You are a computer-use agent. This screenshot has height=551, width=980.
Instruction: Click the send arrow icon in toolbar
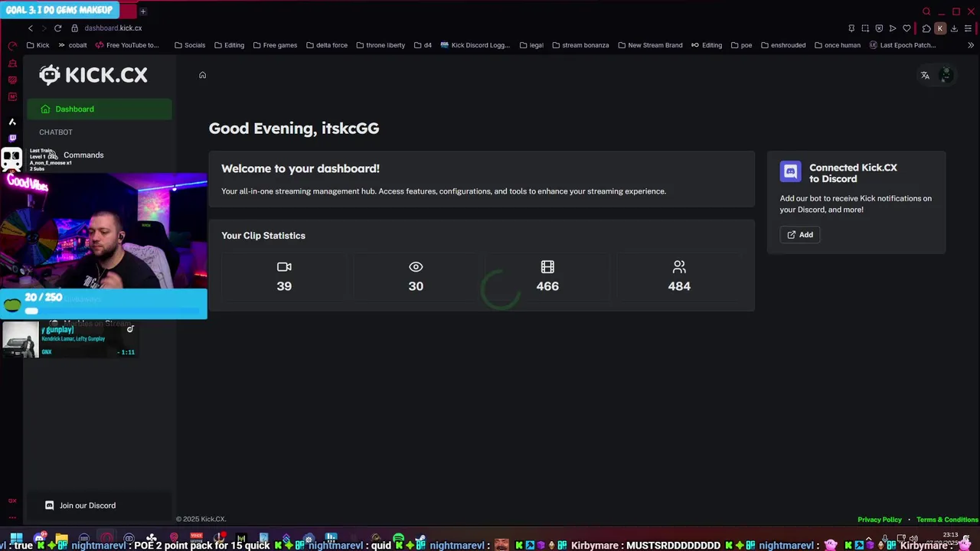(x=893, y=28)
